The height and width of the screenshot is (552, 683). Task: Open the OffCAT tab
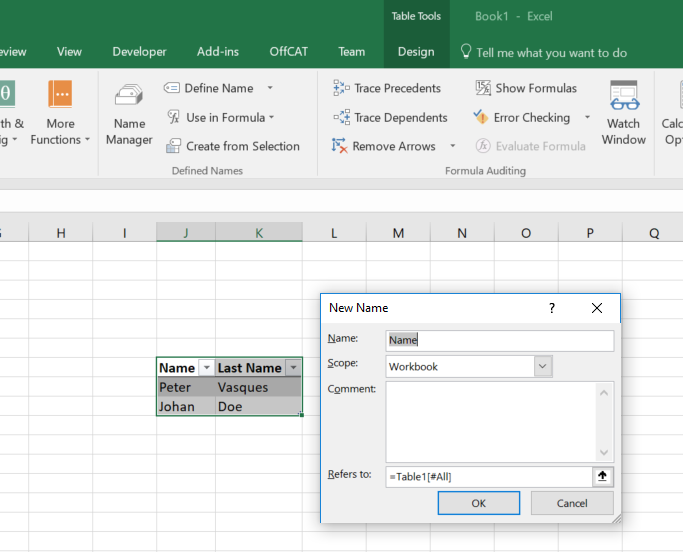pyautogui.click(x=288, y=52)
